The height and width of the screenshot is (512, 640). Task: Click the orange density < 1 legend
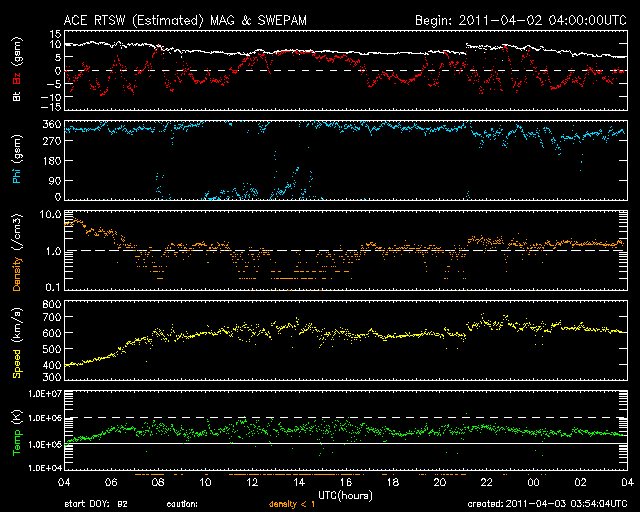click(x=291, y=503)
